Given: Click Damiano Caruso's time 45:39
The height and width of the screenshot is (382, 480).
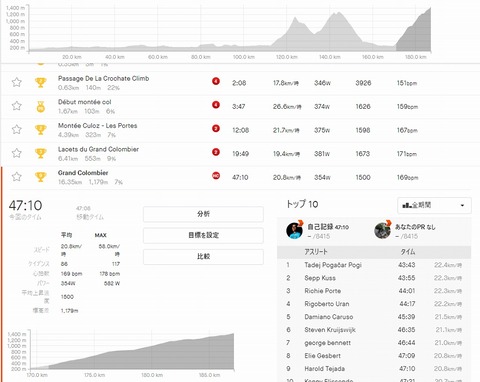Looking at the screenshot, I should click(x=407, y=317).
